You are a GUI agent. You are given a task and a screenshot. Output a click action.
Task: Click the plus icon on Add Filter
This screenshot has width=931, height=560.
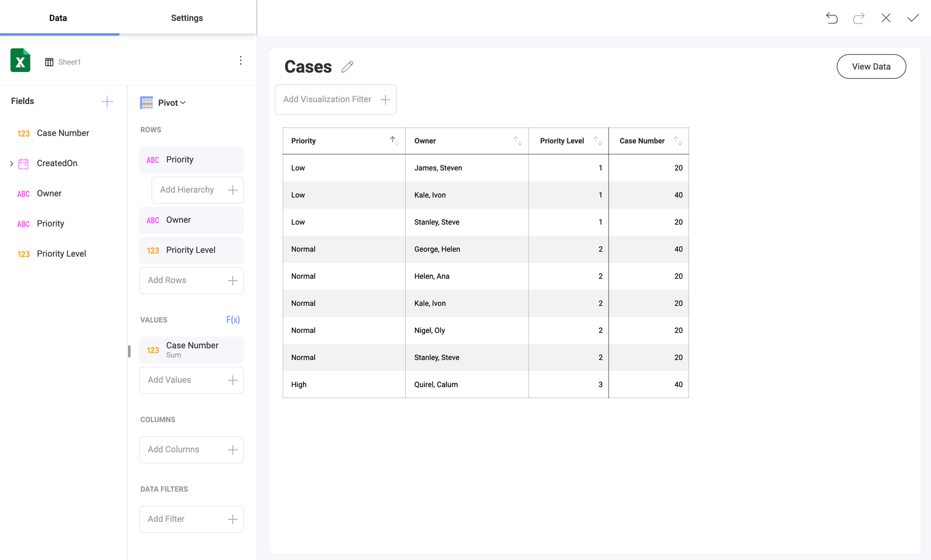point(233,519)
